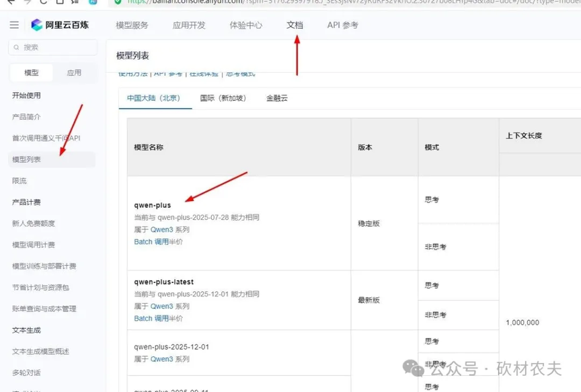Switch to the 金融云 tab
Screen dimensions: 581x392
(276, 98)
